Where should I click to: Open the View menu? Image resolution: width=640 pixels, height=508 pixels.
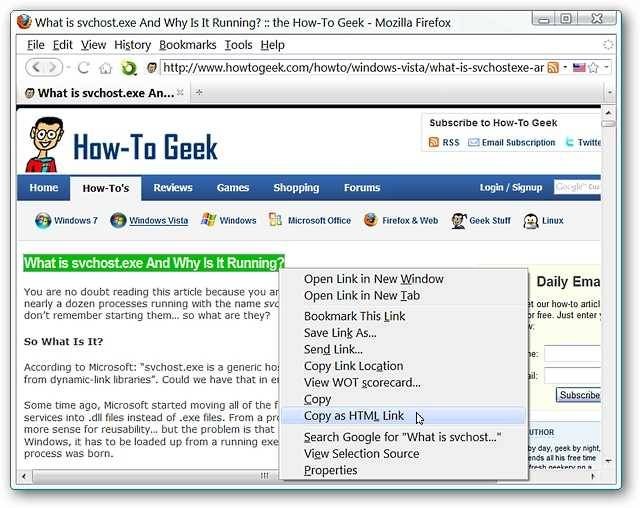coord(93,45)
